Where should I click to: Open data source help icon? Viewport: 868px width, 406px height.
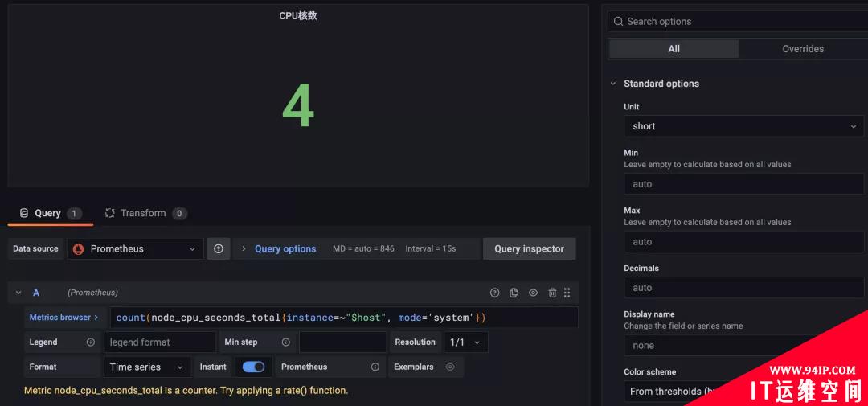(219, 248)
